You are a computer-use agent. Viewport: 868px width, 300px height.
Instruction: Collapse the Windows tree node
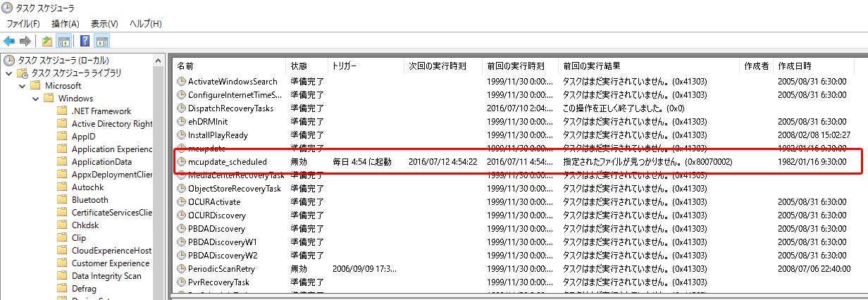[35, 99]
